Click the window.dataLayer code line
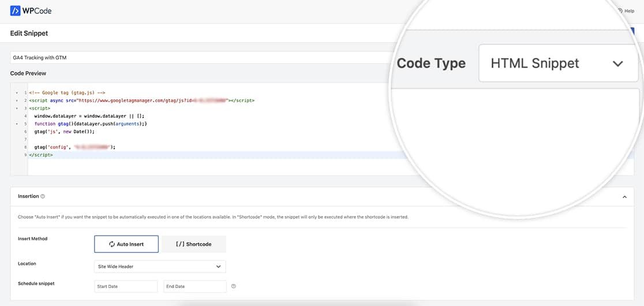 coord(89,116)
